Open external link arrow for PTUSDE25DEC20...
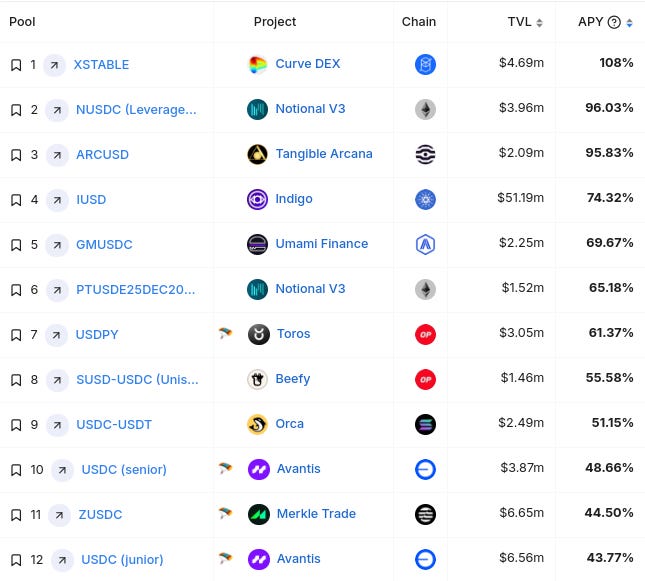Screen dimensions: 645x581 pyautogui.click(x=57, y=290)
